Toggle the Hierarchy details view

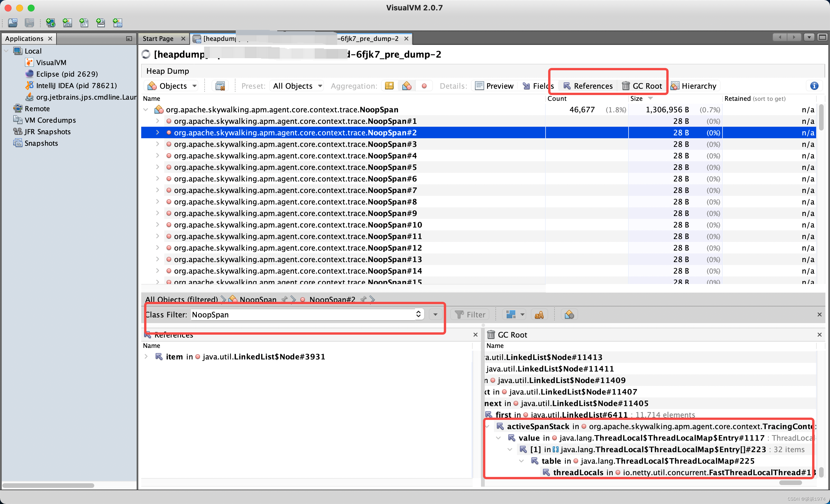tap(694, 86)
